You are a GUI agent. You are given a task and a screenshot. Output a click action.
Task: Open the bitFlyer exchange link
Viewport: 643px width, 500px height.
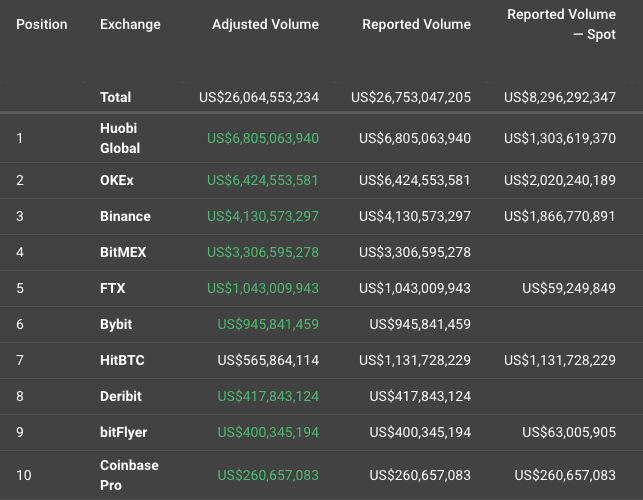click(123, 433)
